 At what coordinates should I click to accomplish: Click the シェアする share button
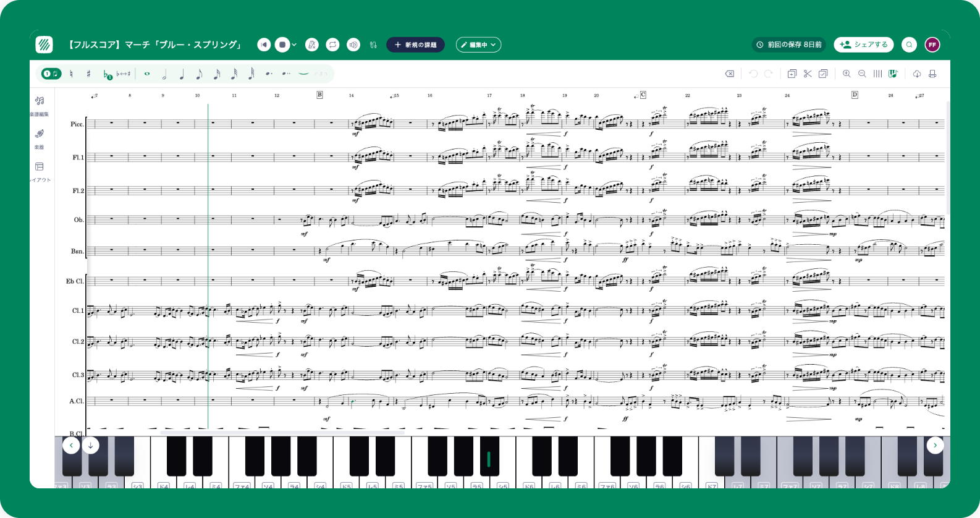tap(864, 45)
